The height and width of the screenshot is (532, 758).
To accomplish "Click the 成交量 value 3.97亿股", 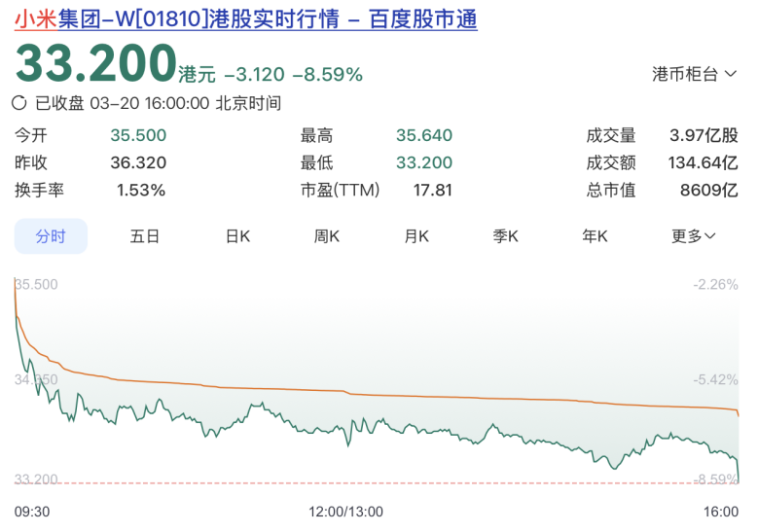I will [703, 136].
